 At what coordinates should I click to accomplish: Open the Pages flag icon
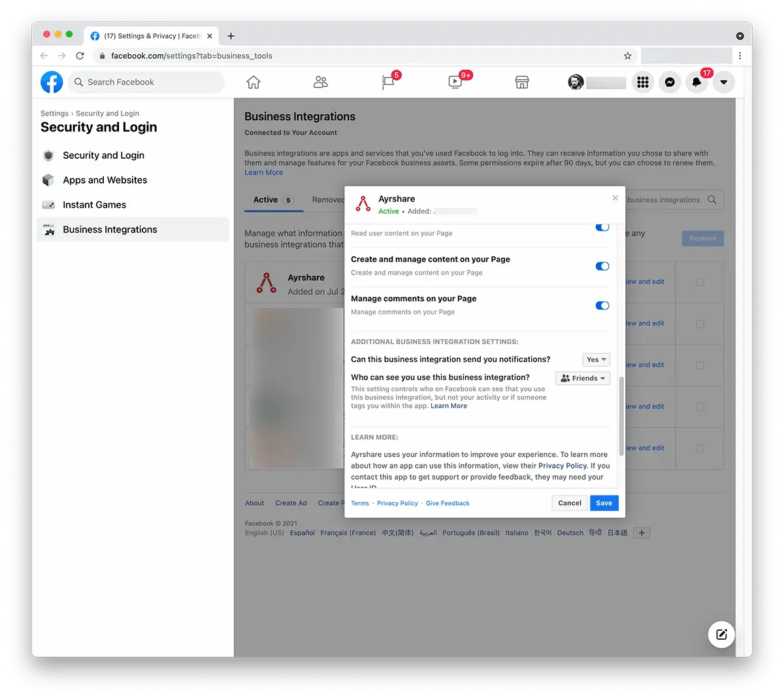point(388,82)
